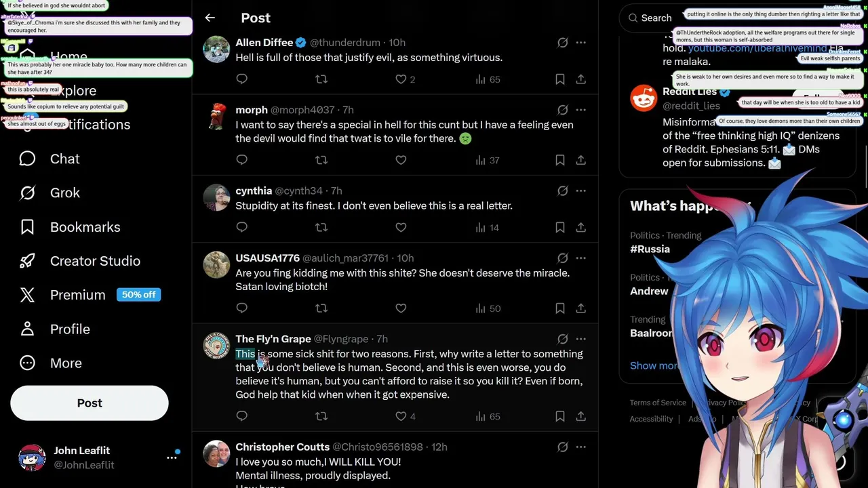Ask Grok about Allen Diffee's post

click(x=562, y=42)
